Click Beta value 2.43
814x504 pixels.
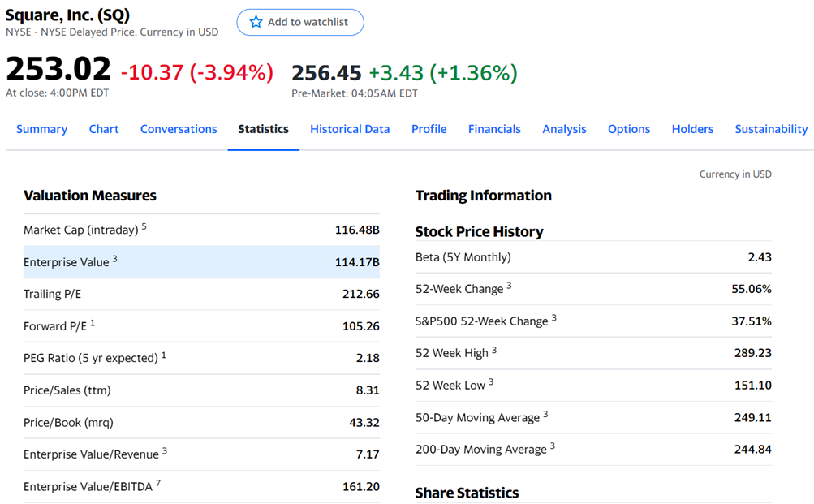coord(760,257)
